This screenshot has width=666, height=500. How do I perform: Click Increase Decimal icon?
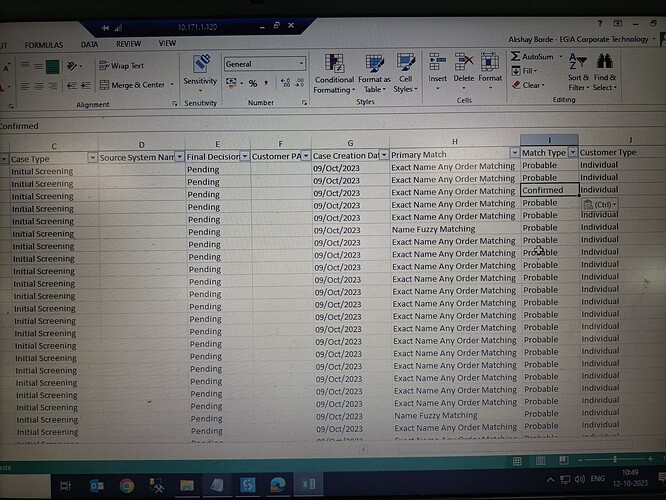point(285,82)
